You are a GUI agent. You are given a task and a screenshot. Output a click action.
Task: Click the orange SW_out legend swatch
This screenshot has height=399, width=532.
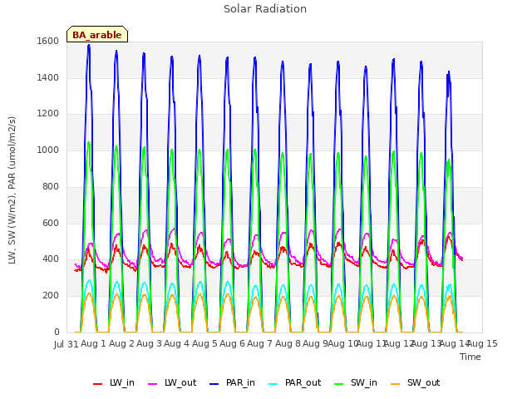pos(396,384)
